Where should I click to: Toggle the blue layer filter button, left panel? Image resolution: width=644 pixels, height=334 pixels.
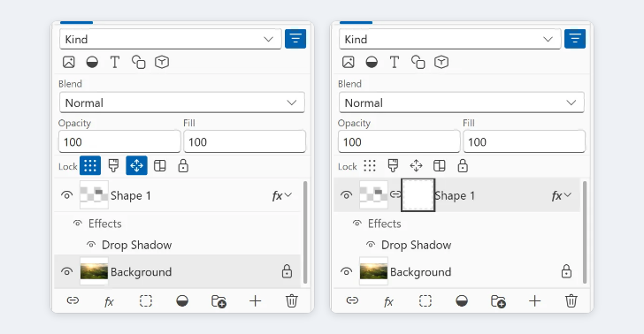click(295, 39)
